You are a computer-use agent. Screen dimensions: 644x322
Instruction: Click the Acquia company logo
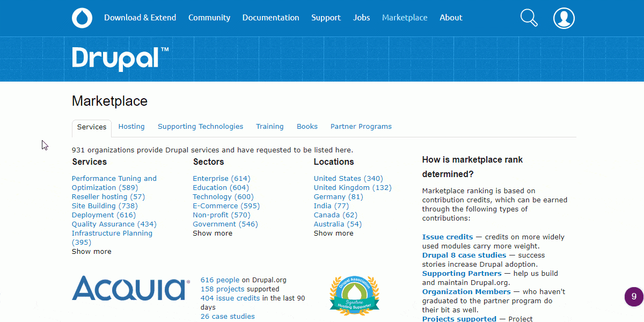pos(131,288)
